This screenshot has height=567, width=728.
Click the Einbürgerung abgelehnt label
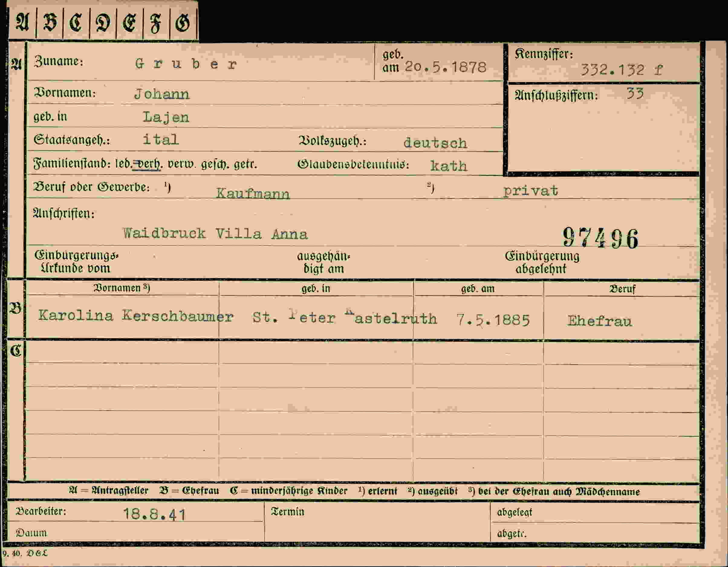tap(542, 262)
